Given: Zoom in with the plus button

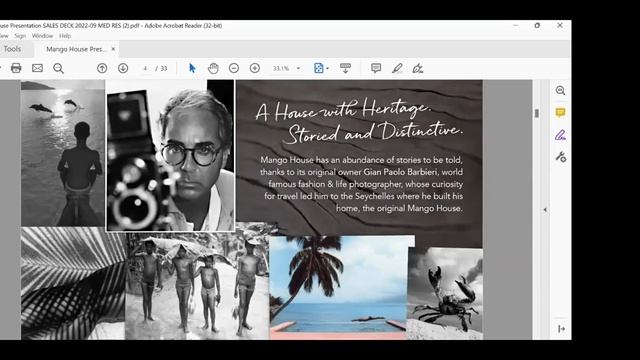Looking at the screenshot, I should [255, 68].
